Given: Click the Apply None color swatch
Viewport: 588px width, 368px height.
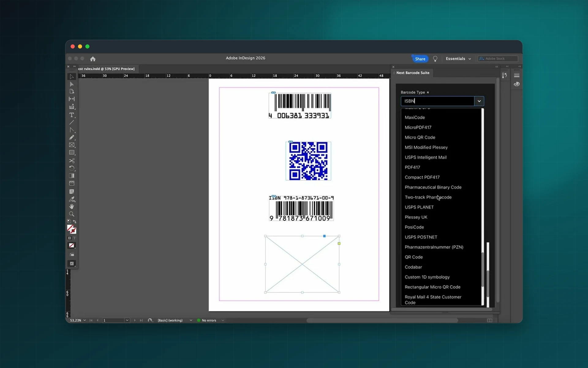Looking at the screenshot, I should (72, 245).
